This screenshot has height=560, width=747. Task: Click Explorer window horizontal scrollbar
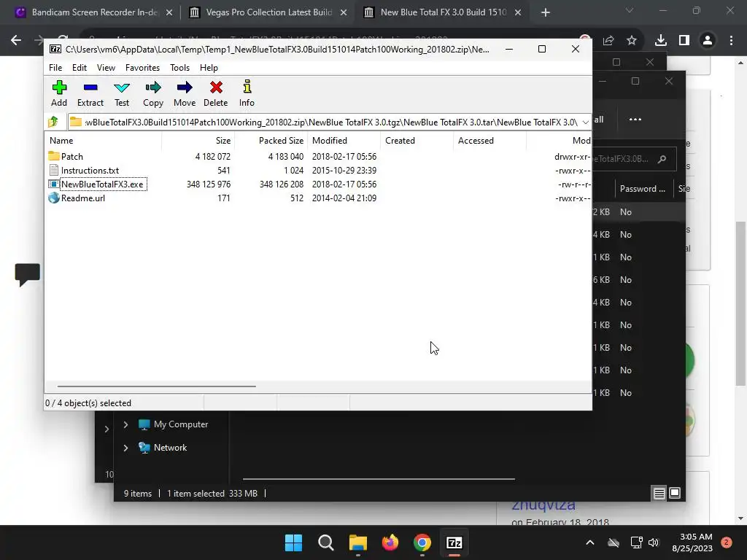pos(379,478)
